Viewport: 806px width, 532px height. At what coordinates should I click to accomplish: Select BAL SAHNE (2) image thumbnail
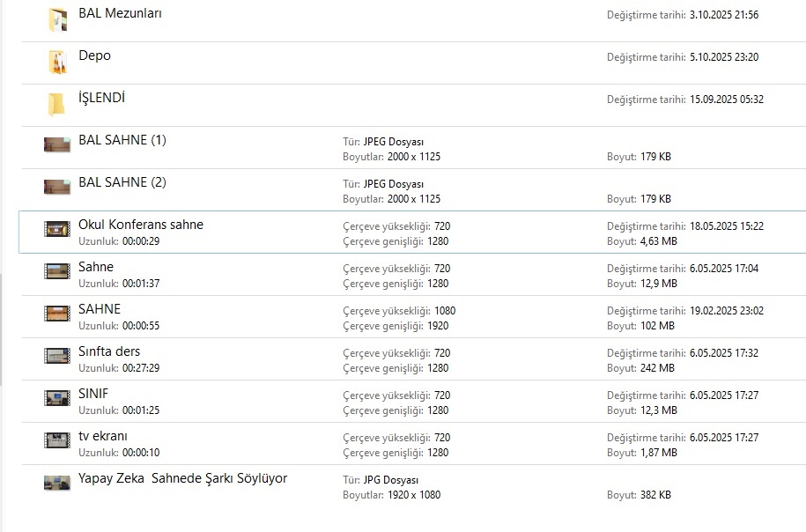57,187
